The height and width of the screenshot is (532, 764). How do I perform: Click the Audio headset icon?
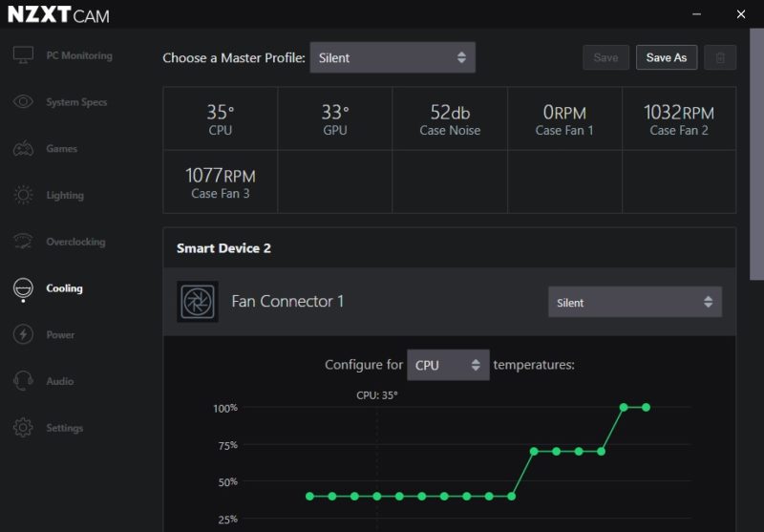[x=23, y=381]
